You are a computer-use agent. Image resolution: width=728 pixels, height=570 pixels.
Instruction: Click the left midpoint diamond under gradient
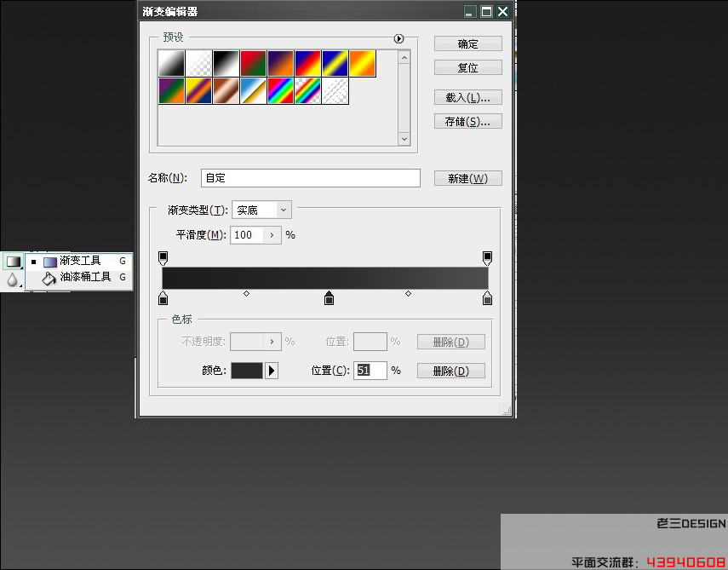point(246,294)
